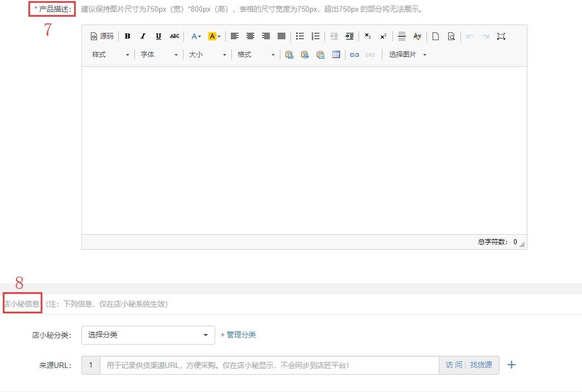Align text to the left
The height and width of the screenshot is (392, 582).
tap(235, 36)
